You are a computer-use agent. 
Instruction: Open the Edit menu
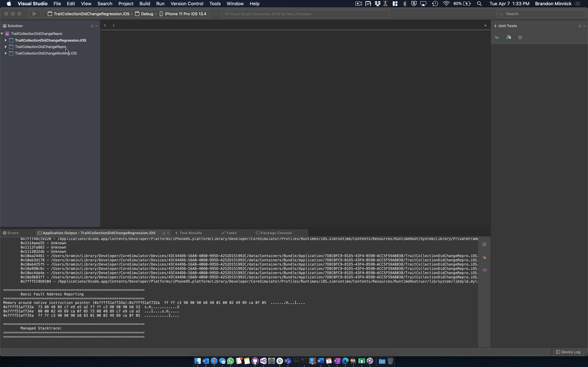point(71,4)
